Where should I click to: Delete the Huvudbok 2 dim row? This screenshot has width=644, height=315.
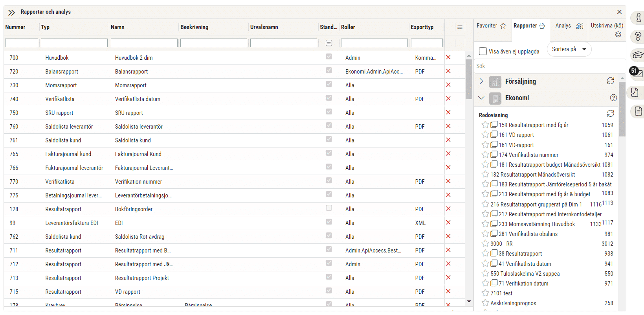[448, 57]
